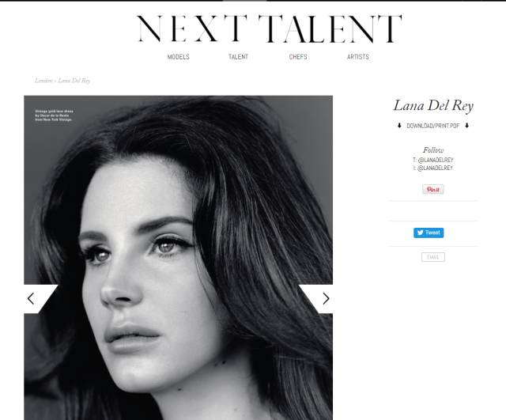Click the Pin it button
Screen dimensions: 506x420
[x=433, y=190]
